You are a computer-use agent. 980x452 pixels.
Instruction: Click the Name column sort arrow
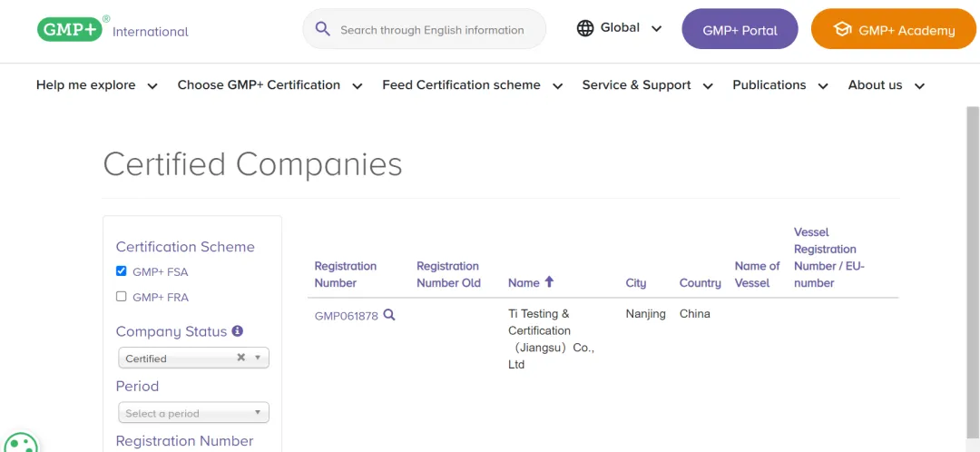[x=549, y=282]
